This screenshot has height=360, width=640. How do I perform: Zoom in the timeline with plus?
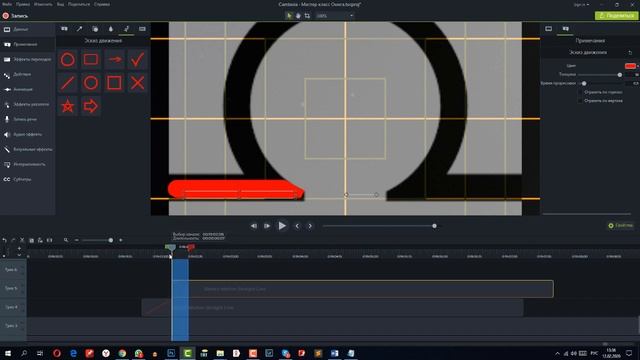click(121, 240)
